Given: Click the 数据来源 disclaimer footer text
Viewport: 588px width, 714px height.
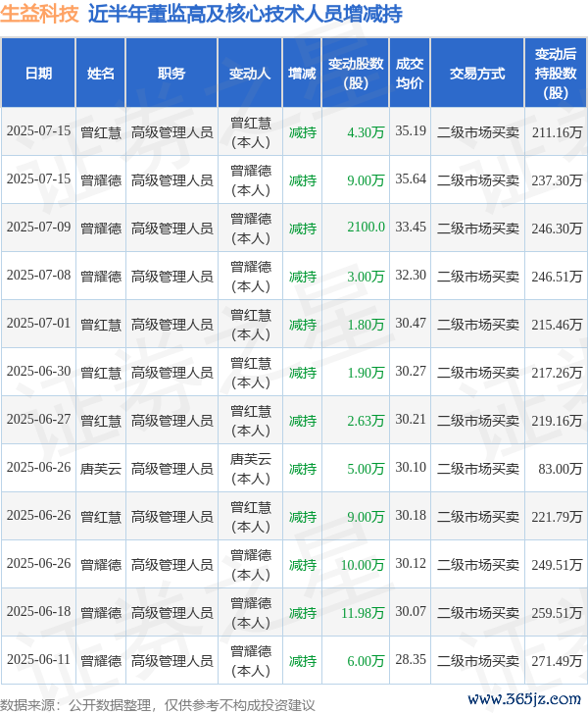Looking at the screenshot, I should point(158,705).
